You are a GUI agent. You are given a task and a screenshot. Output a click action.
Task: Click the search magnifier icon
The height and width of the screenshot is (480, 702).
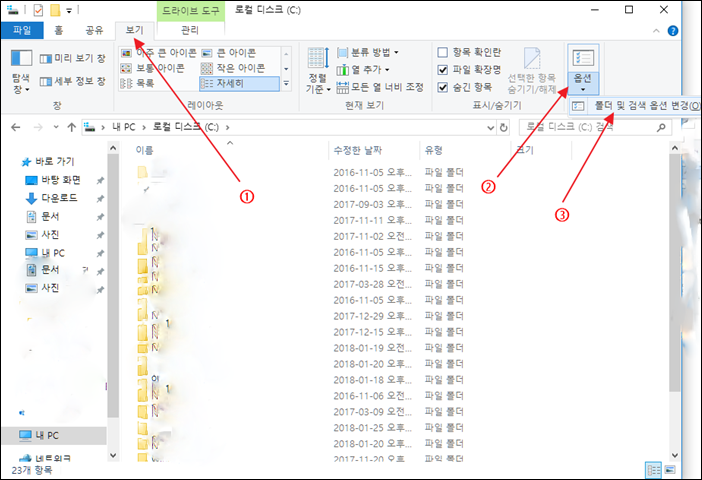(661, 128)
